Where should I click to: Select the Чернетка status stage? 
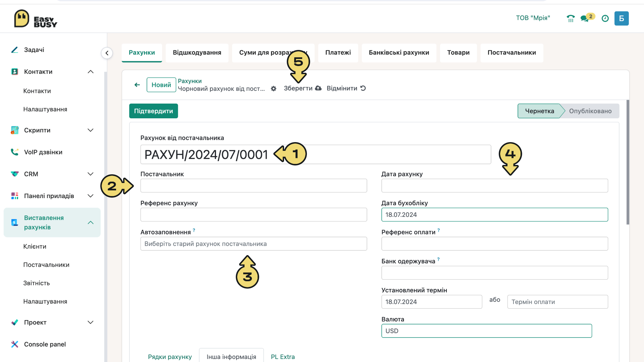pyautogui.click(x=539, y=111)
